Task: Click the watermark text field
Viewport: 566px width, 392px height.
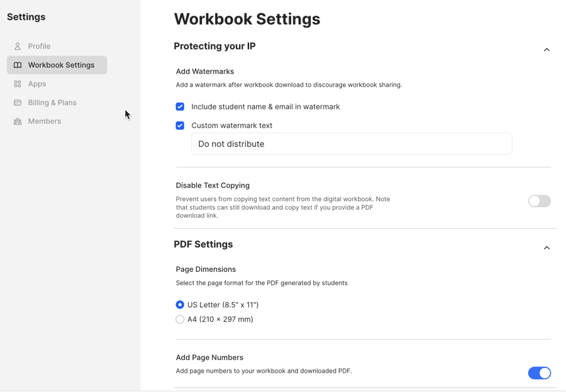Action: click(352, 144)
